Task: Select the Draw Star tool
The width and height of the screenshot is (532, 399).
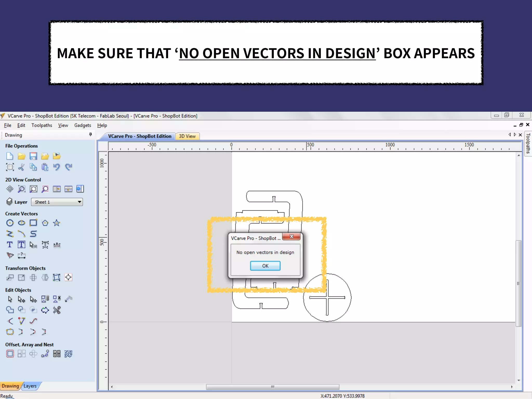Action: pos(56,223)
